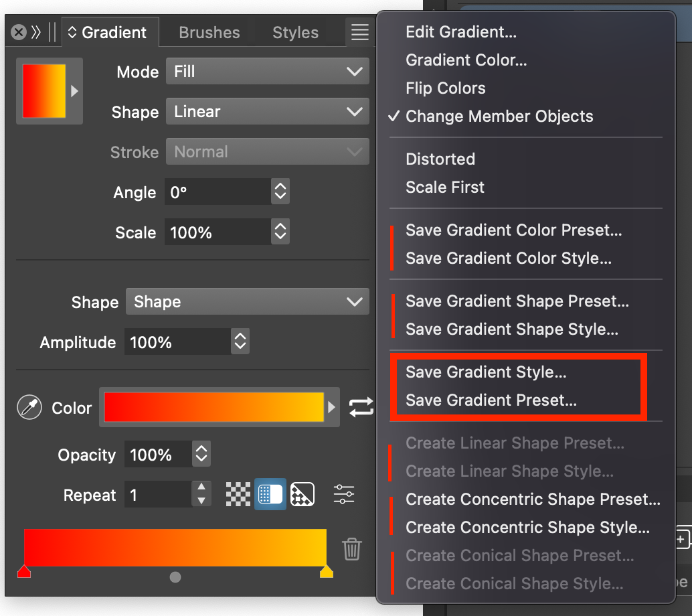692x616 pixels.
Task: Delete the selected gradient stop with trash icon
Action: pyautogui.click(x=352, y=549)
